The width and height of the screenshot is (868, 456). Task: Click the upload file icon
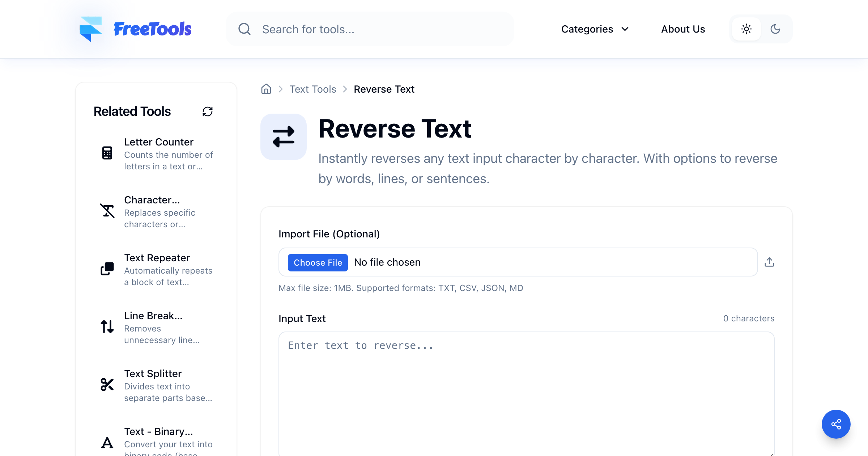coord(769,262)
